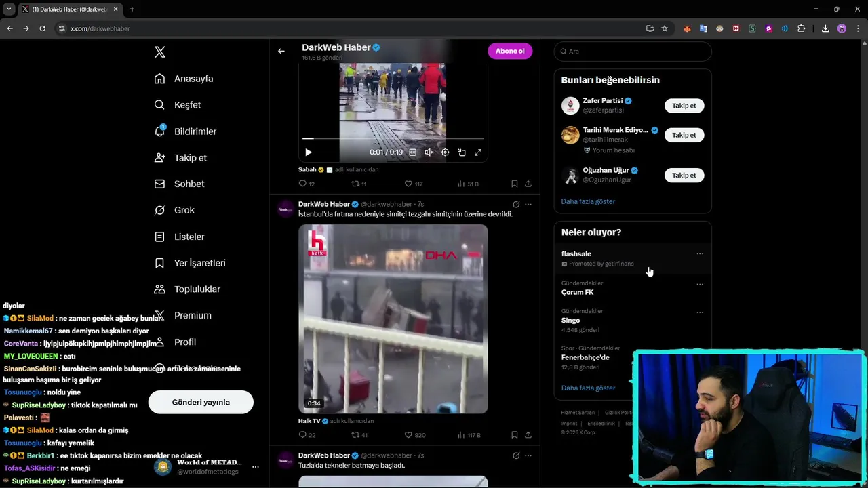Click the browser address bar

click(x=353, y=28)
